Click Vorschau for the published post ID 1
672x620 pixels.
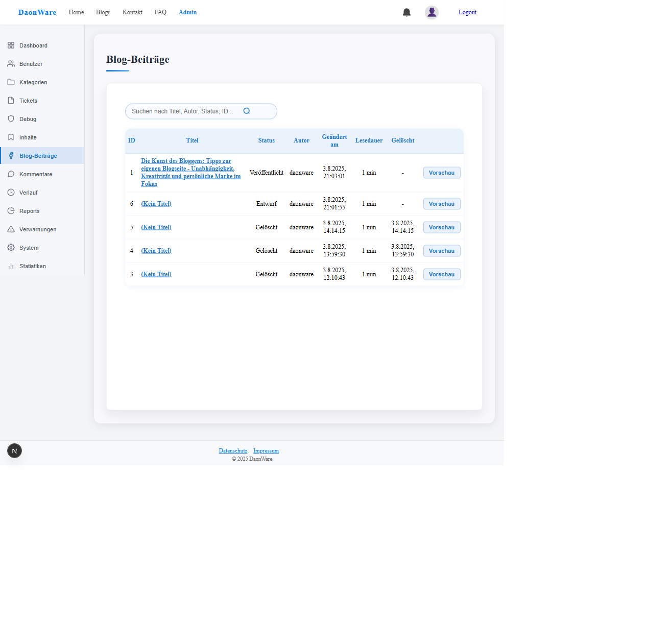(x=442, y=173)
